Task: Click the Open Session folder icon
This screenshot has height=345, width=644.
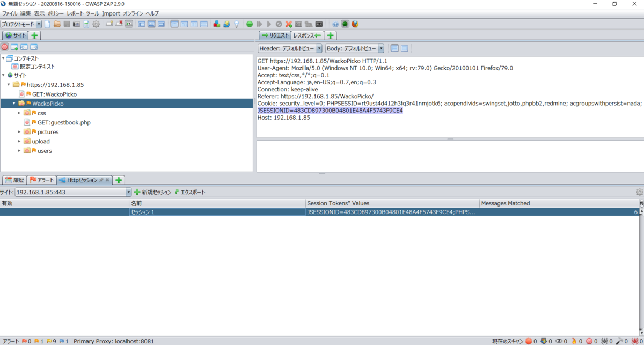Action: [57, 24]
